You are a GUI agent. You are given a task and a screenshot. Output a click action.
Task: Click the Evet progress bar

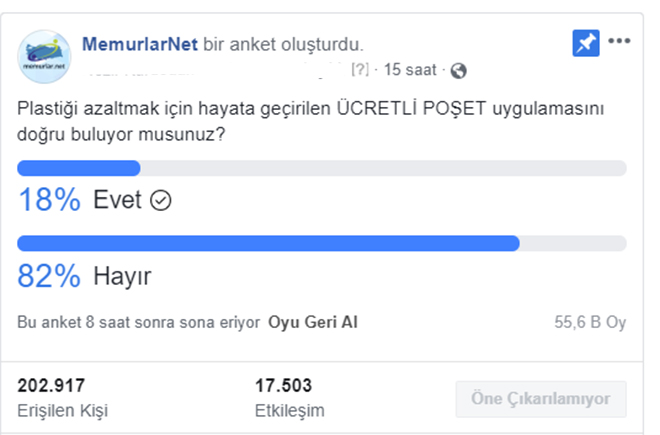(322, 168)
